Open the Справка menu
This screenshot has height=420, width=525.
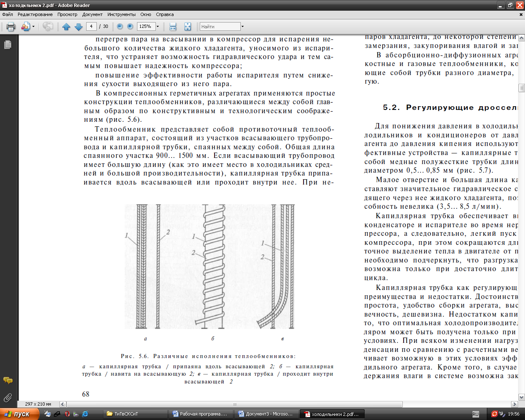(165, 14)
